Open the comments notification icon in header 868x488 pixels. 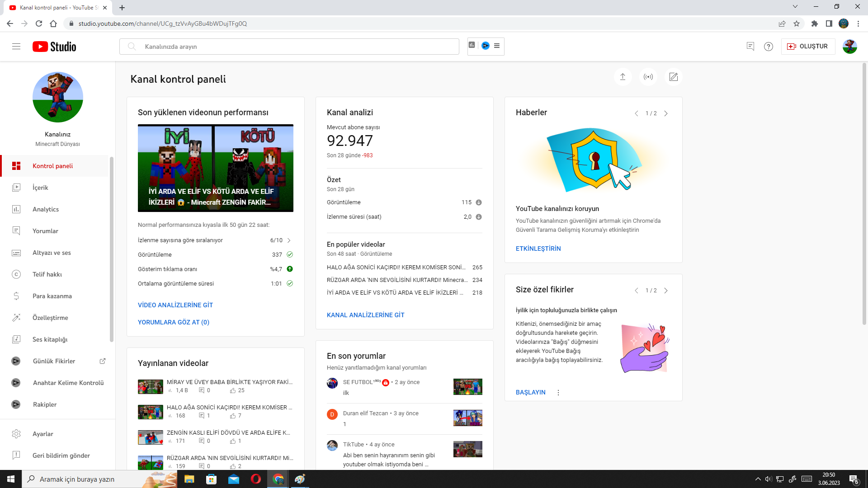tap(750, 47)
